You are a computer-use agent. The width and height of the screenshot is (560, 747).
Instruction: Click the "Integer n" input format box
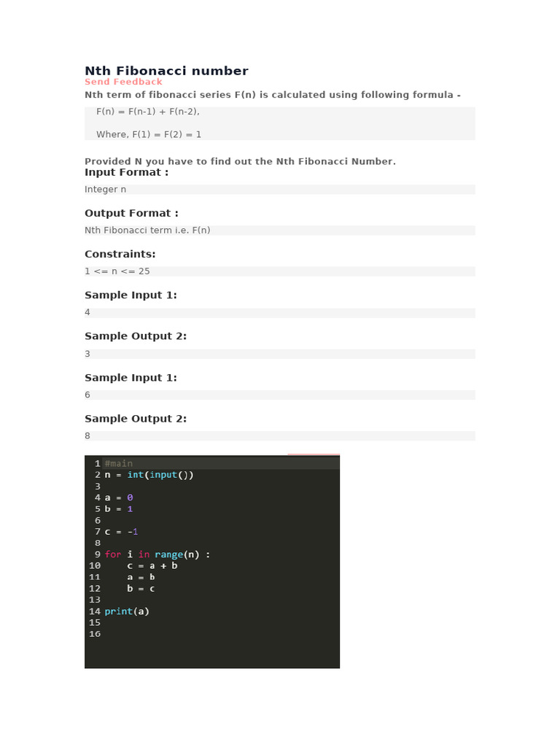point(106,189)
